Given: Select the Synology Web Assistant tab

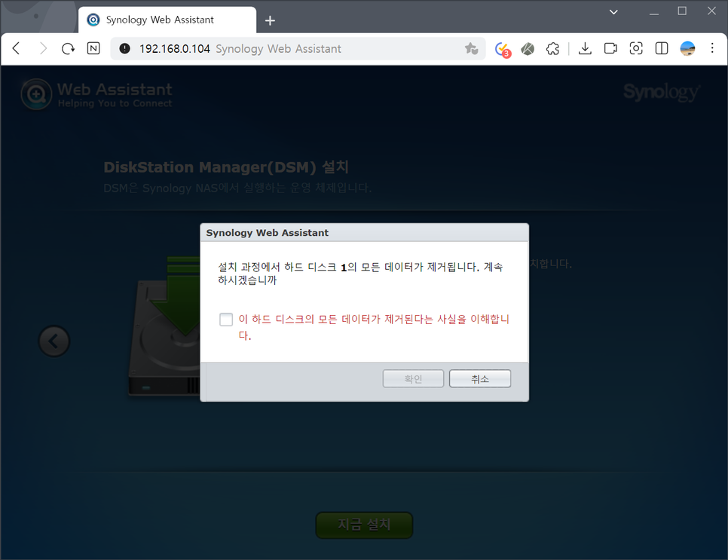Looking at the screenshot, I should pos(167,20).
